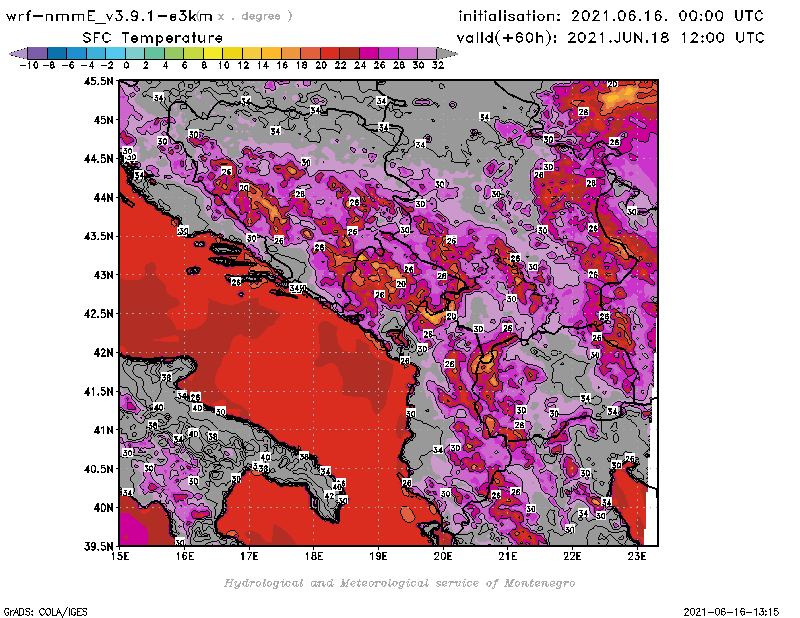800x618 pixels.
Task: Click the 19E longitude axis label
Action: 378,556
